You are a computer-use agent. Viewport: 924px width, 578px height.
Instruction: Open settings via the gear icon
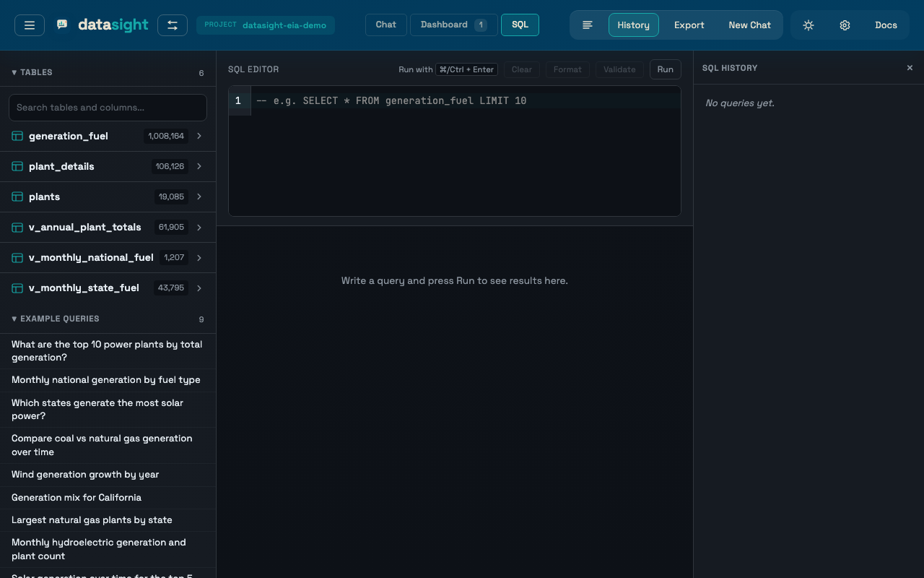(845, 25)
